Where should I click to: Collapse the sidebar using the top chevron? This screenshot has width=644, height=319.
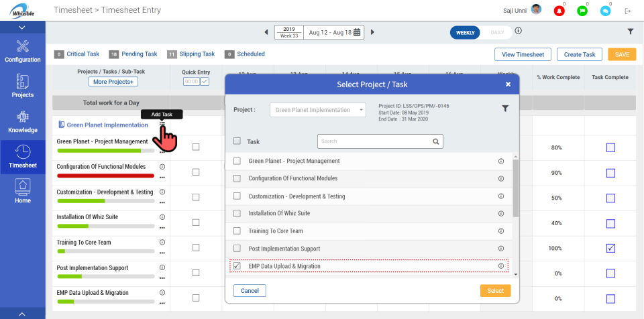[22, 27]
